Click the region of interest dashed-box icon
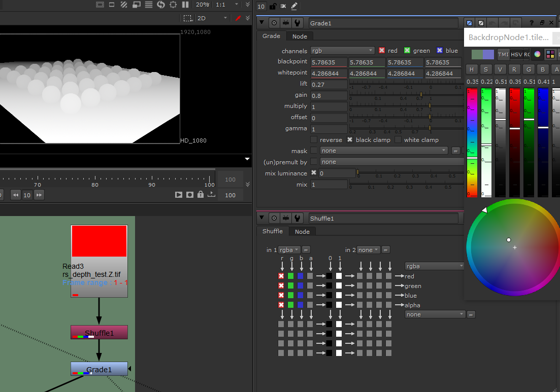The width and height of the screenshot is (560, 392). [187, 18]
